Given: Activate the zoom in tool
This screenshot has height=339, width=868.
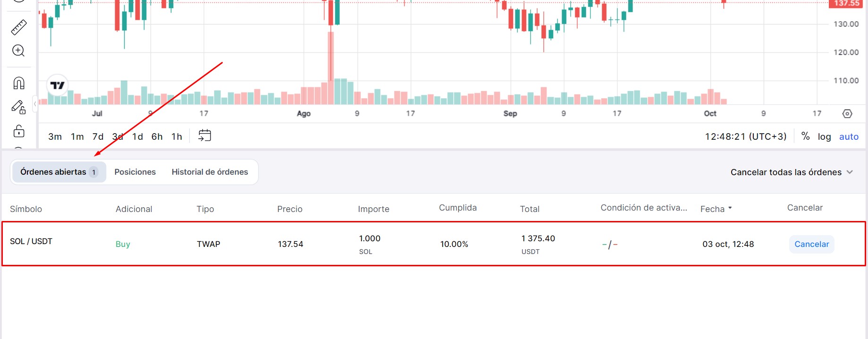Looking at the screenshot, I should pos(18,51).
